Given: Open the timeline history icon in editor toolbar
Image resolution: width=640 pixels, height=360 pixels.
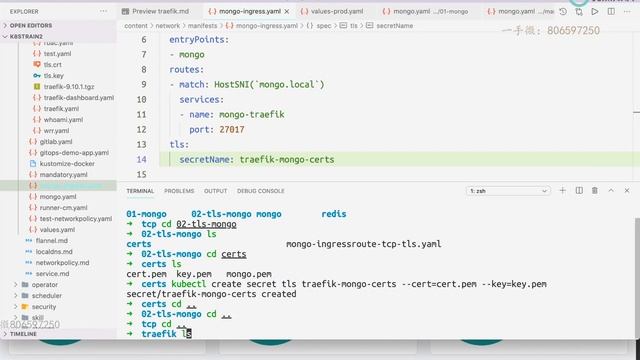Looking at the screenshot, I should click(x=563, y=12).
